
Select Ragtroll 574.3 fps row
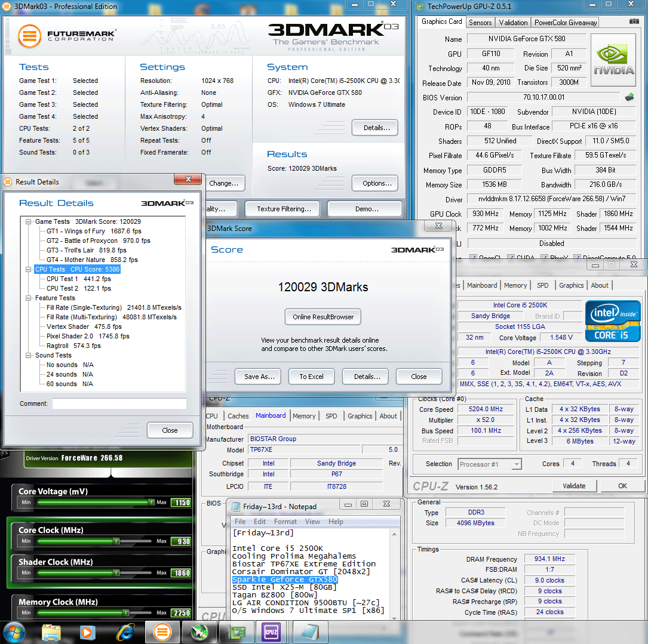coord(73,346)
